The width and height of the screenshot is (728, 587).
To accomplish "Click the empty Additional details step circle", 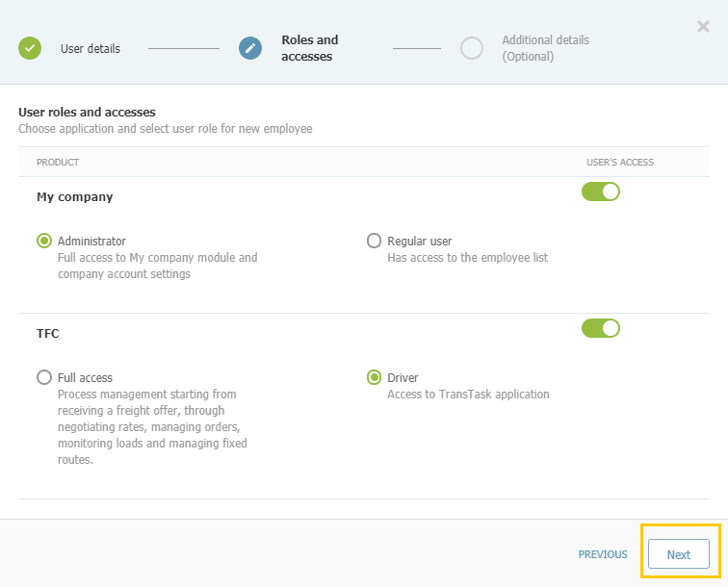I will pyautogui.click(x=472, y=48).
